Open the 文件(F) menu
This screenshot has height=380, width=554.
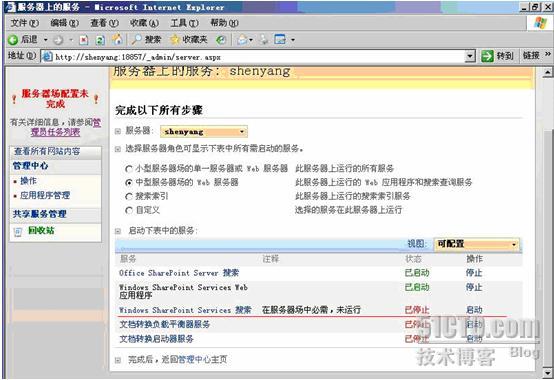(24, 23)
